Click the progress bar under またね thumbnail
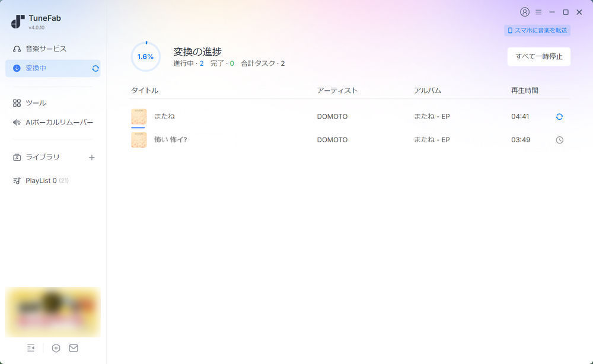The width and height of the screenshot is (593, 364). tap(138, 127)
